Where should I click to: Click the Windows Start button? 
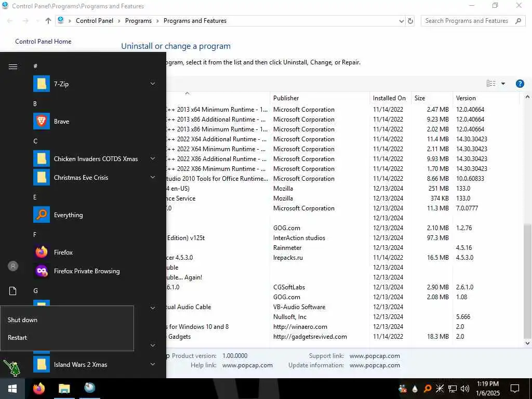[12, 389]
